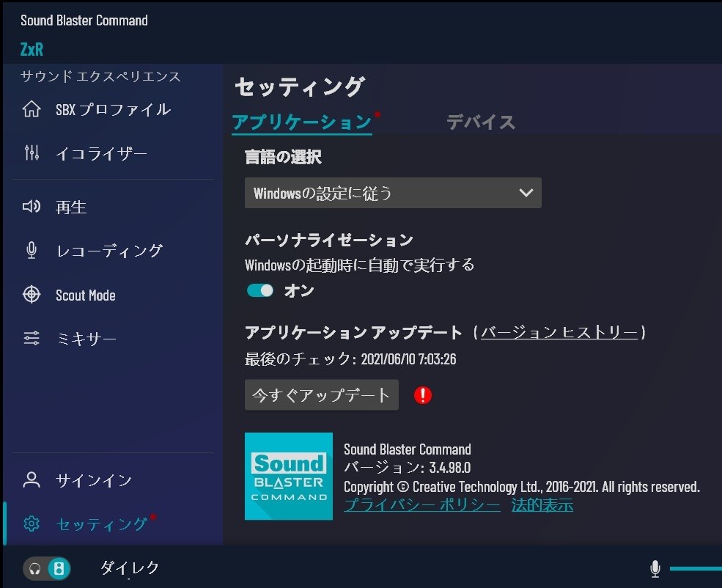
Task: Click the Scout Mode crosshair icon
Action: [32, 294]
